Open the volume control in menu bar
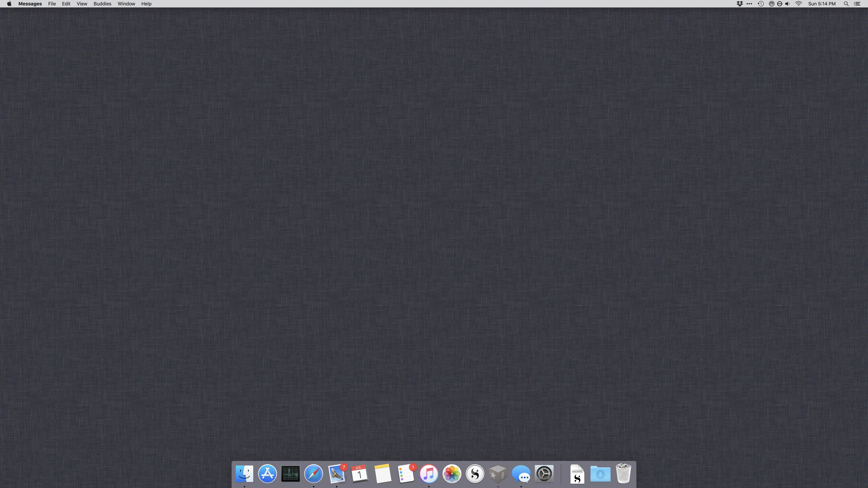This screenshot has width=868, height=488. [x=787, y=4]
